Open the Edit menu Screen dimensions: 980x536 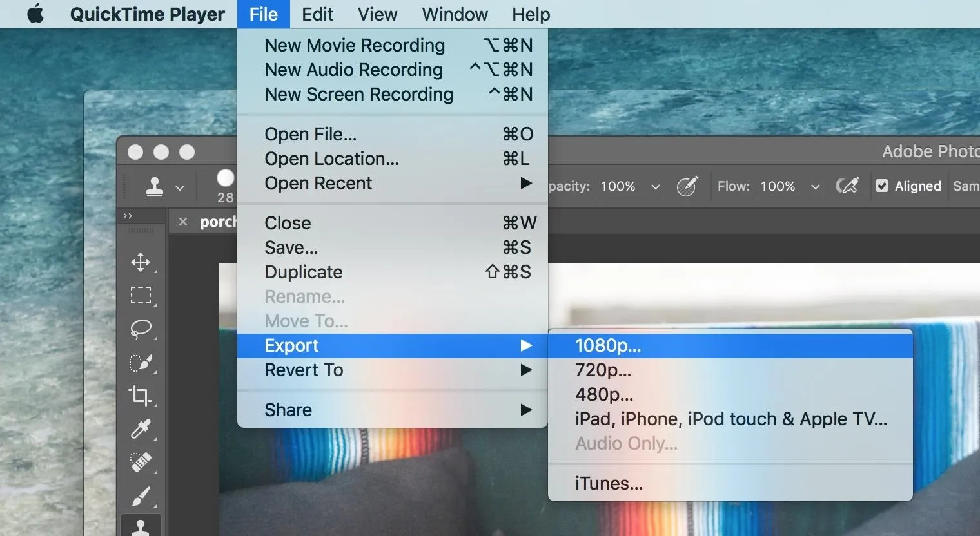tap(317, 14)
